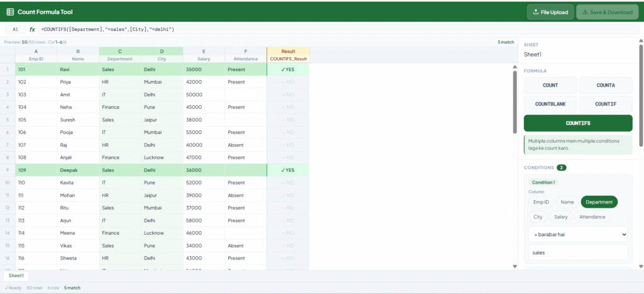Select the COUNTBLANK formula button

[x=550, y=104]
